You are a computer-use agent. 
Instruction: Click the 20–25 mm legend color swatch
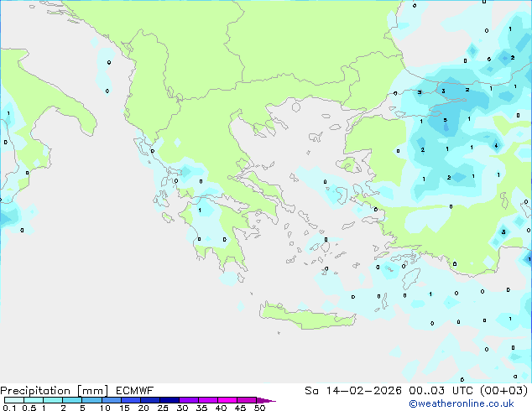click(149, 400)
